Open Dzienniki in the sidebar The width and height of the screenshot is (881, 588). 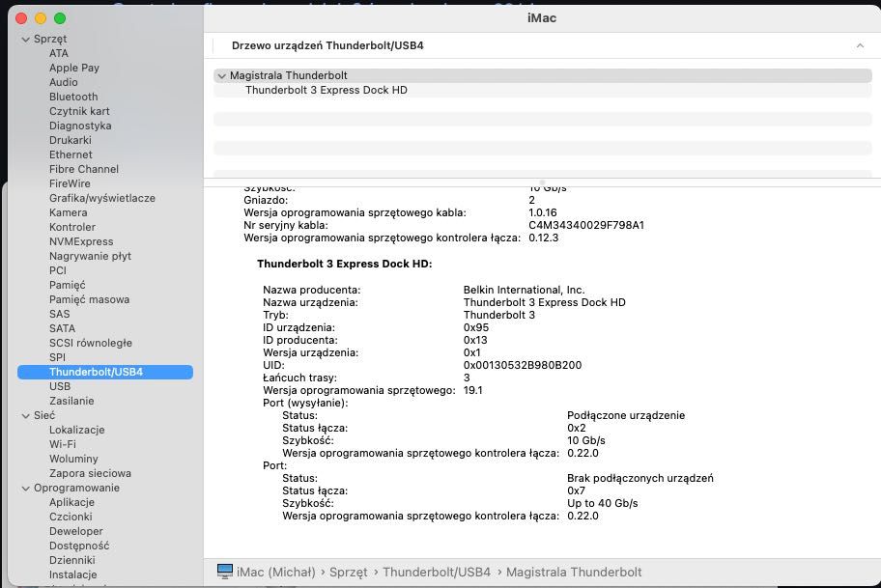71,560
